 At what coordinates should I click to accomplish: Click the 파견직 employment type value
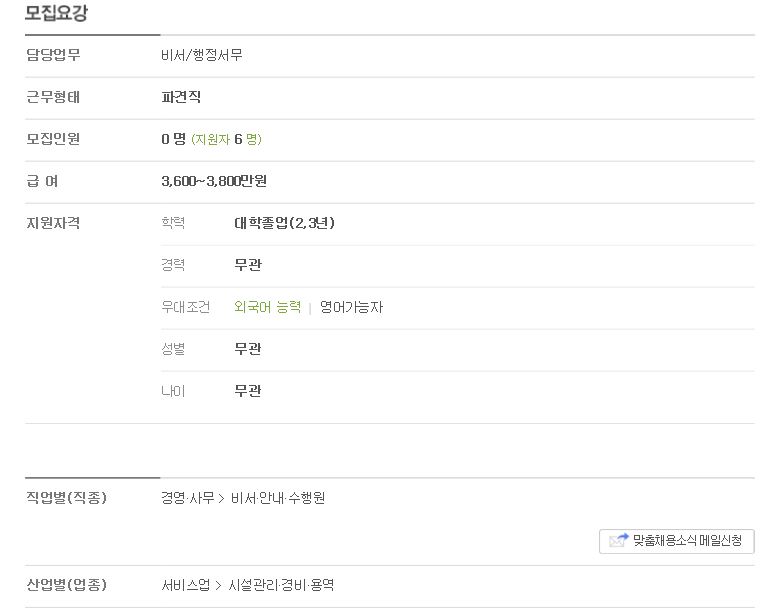tap(181, 97)
